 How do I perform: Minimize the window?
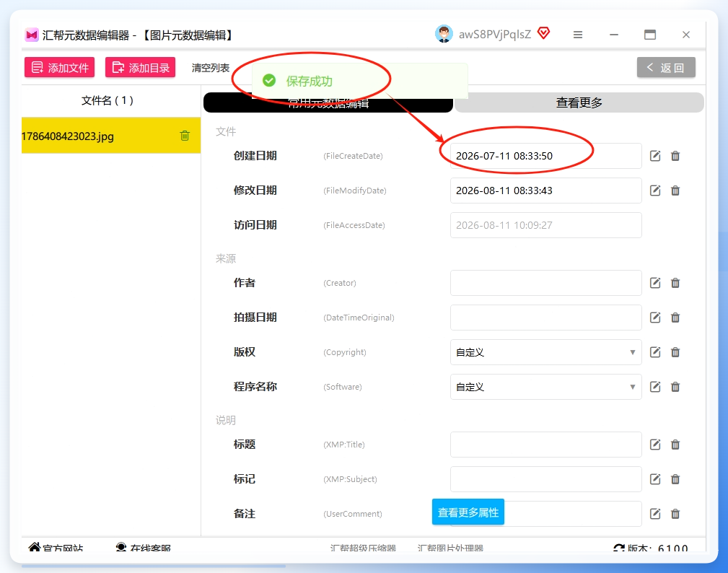click(614, 35)
